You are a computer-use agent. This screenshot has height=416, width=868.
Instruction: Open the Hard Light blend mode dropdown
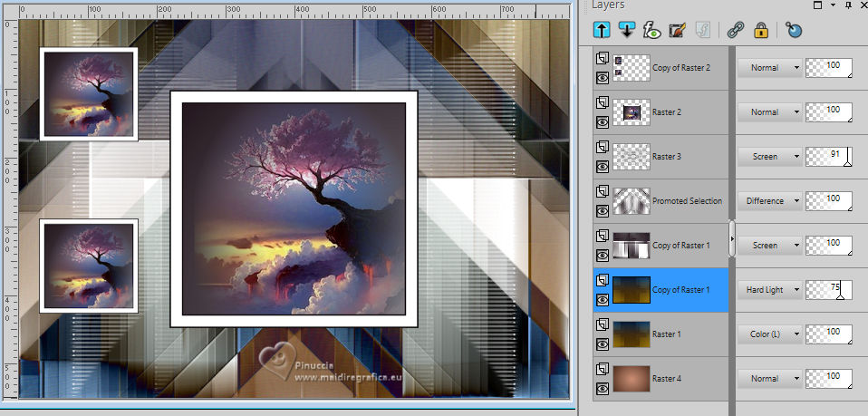click(x=770, y=289)
